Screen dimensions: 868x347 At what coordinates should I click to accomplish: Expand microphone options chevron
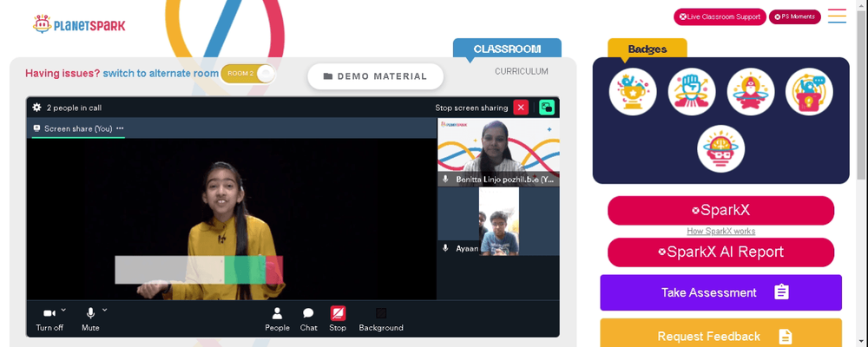[105, 310]
